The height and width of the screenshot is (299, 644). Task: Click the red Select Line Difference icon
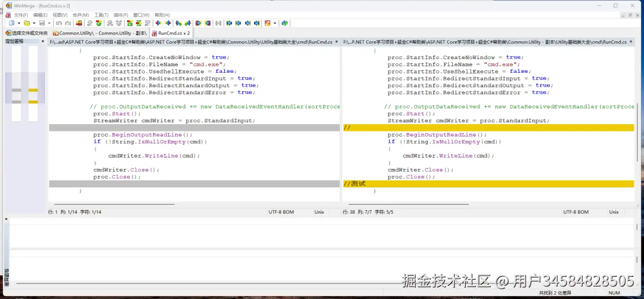pyautogui.click(x=79, y=23)
